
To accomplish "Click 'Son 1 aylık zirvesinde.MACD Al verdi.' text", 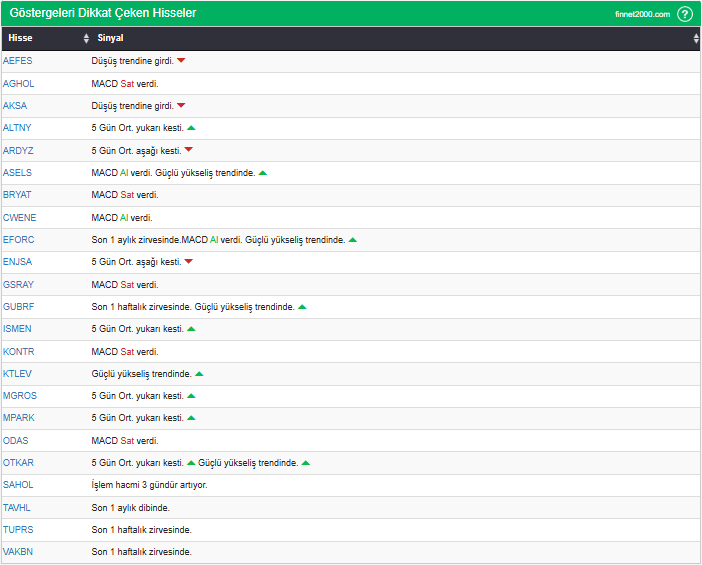I will 167,240.
